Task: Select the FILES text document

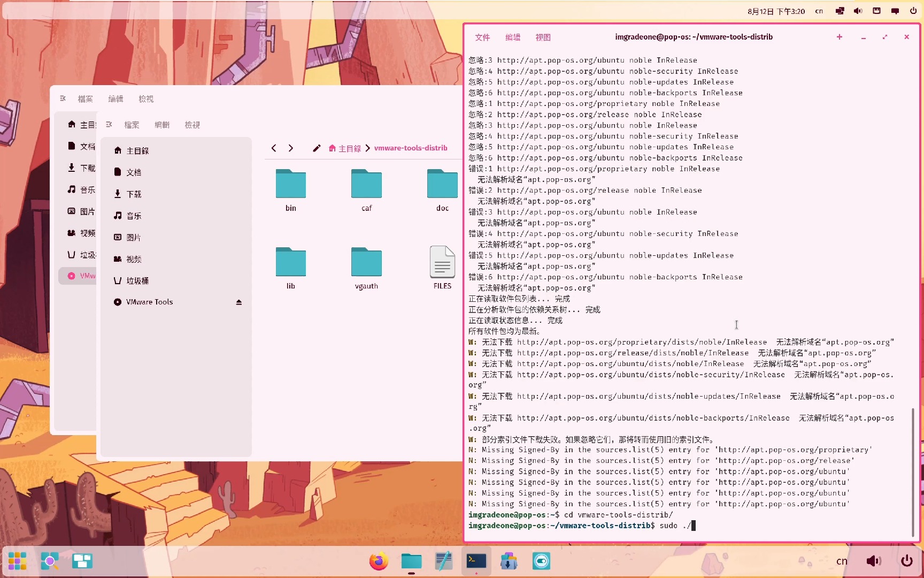Action: 442,269
